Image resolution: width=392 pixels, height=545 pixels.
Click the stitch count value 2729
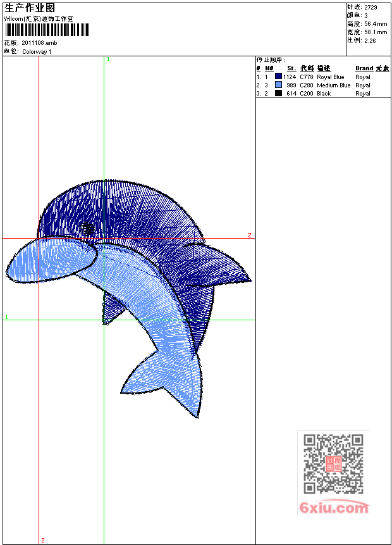point(372,7)
